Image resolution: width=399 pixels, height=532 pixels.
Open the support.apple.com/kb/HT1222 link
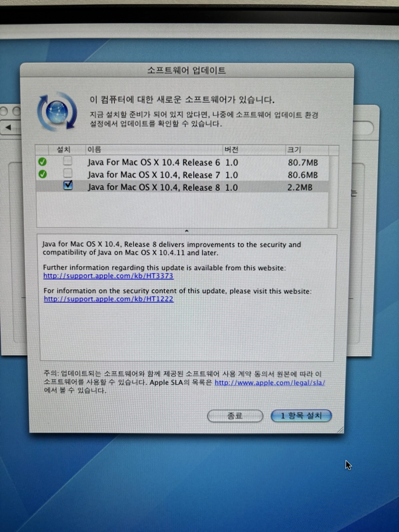point(109,299)
